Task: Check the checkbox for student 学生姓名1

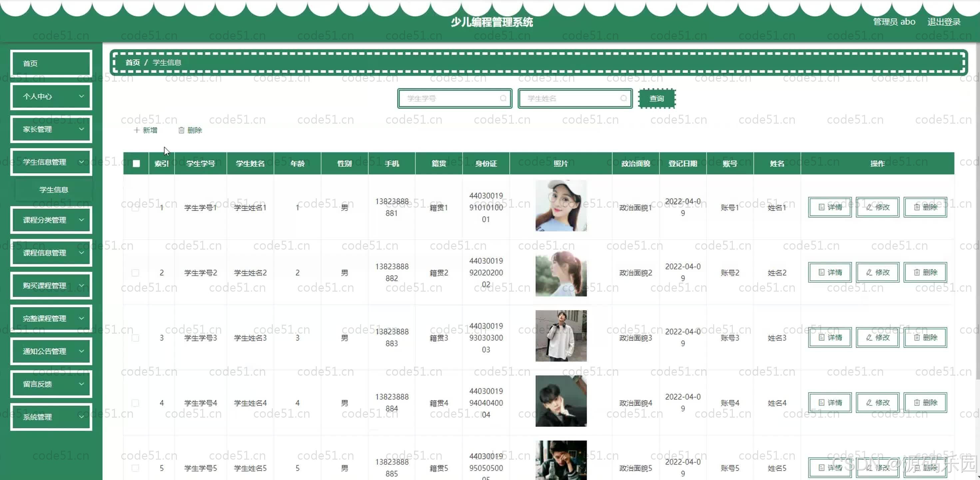Action: tap(136, 207)
